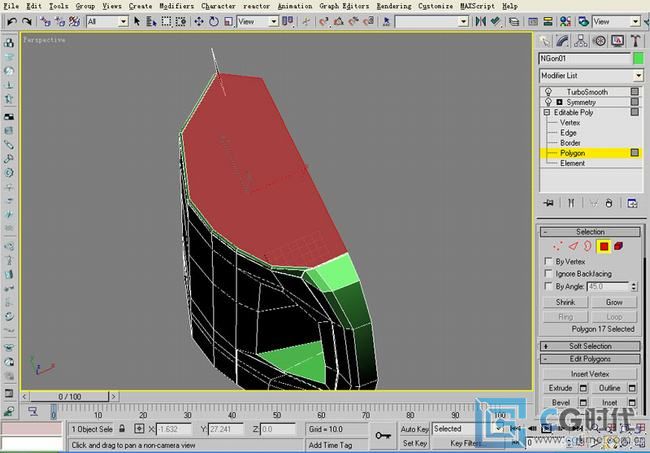The image size is (650, 453).
Task: Open the Utilities hammer panel tab
Action: [635, 41]
